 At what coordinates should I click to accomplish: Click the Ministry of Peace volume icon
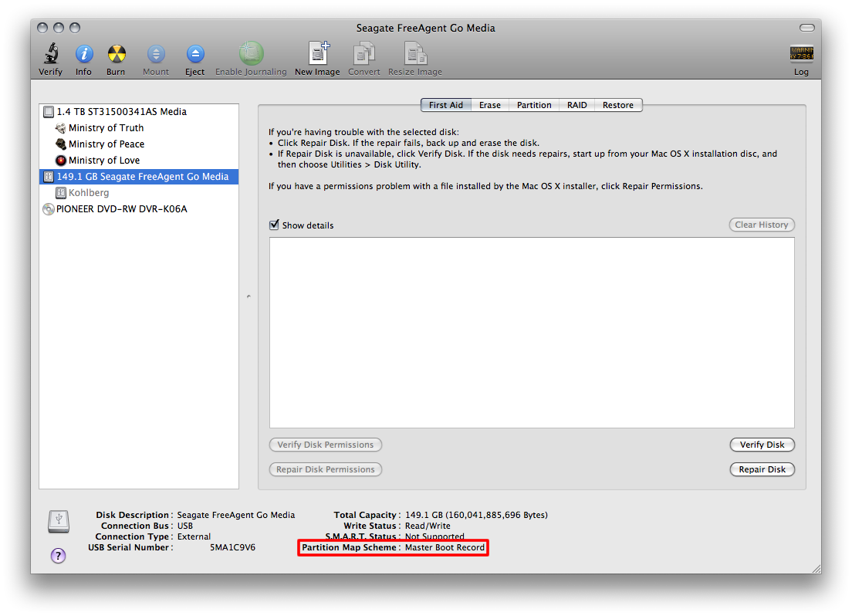[x=60, y=144]
